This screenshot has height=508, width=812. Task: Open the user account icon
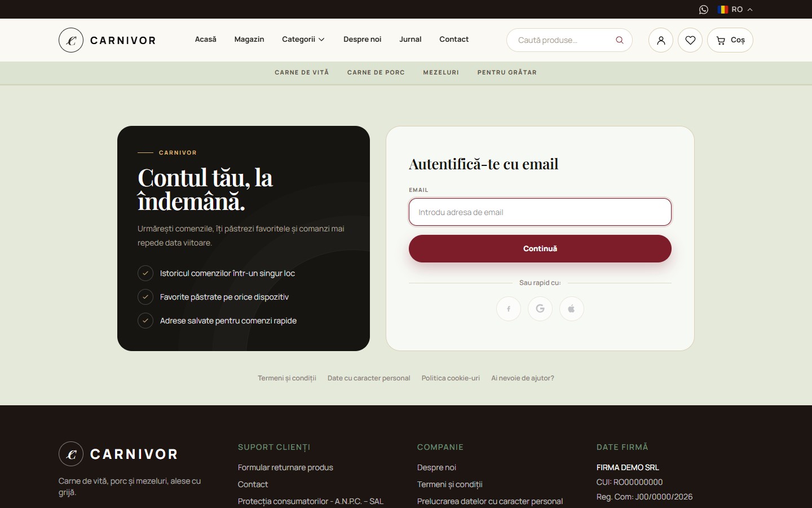pos(661,40)
